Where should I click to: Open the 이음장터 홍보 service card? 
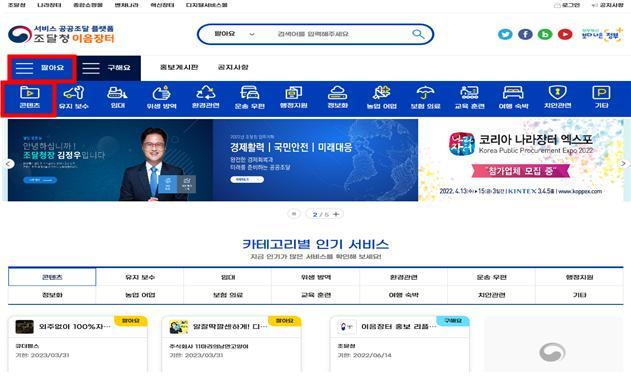coord(400,344)
